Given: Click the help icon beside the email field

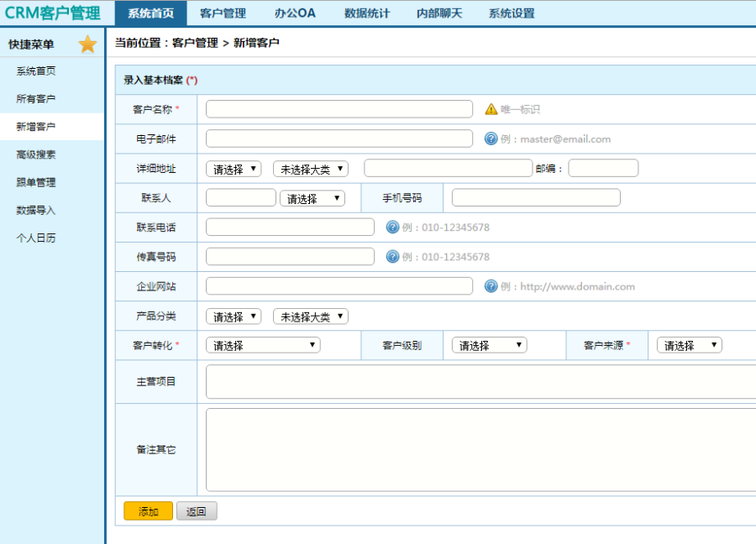Looking at the screenshot, I should pyautogui.click(x=490, y=139).
